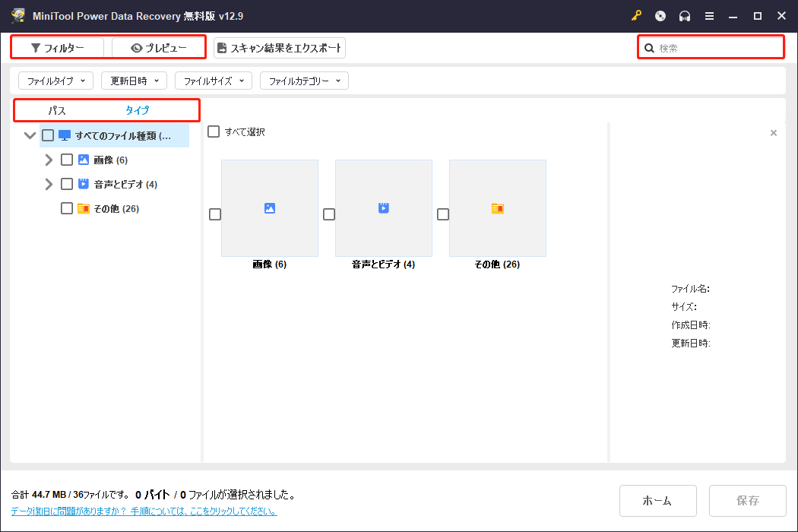Click the MiniTool app logo icon
This screenshot has width=798, height=532.
[x=18, y=16]
